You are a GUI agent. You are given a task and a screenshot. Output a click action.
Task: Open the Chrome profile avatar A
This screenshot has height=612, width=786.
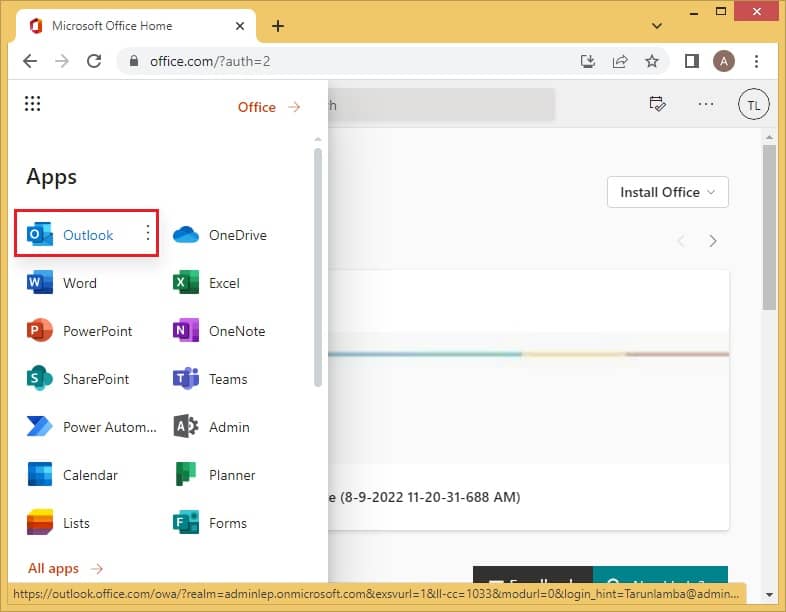723,61
